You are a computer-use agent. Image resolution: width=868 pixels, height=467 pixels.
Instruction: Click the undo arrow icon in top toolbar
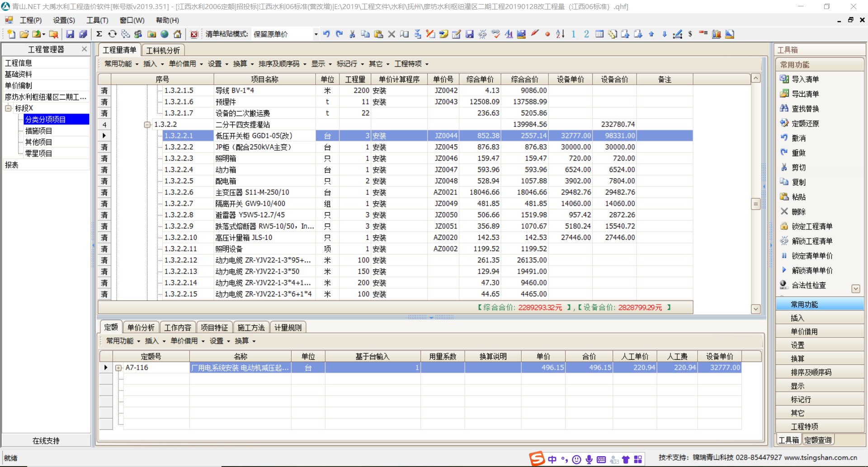(326, 34)
